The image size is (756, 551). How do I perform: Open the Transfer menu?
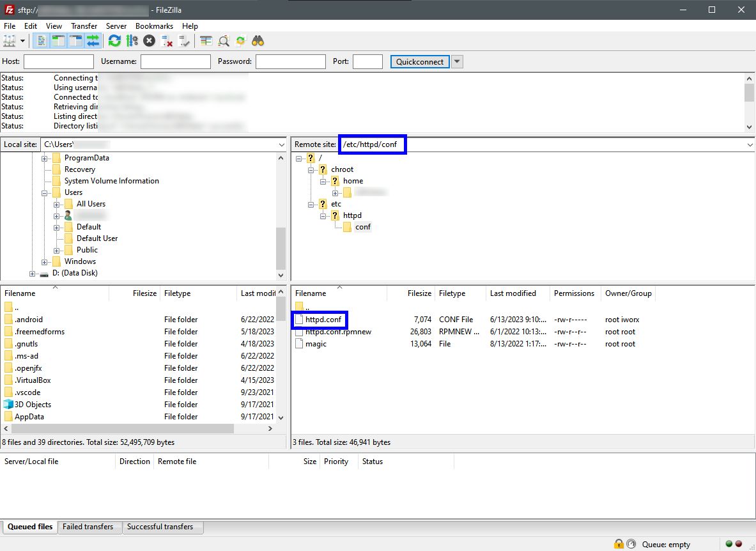pos(84,26)
